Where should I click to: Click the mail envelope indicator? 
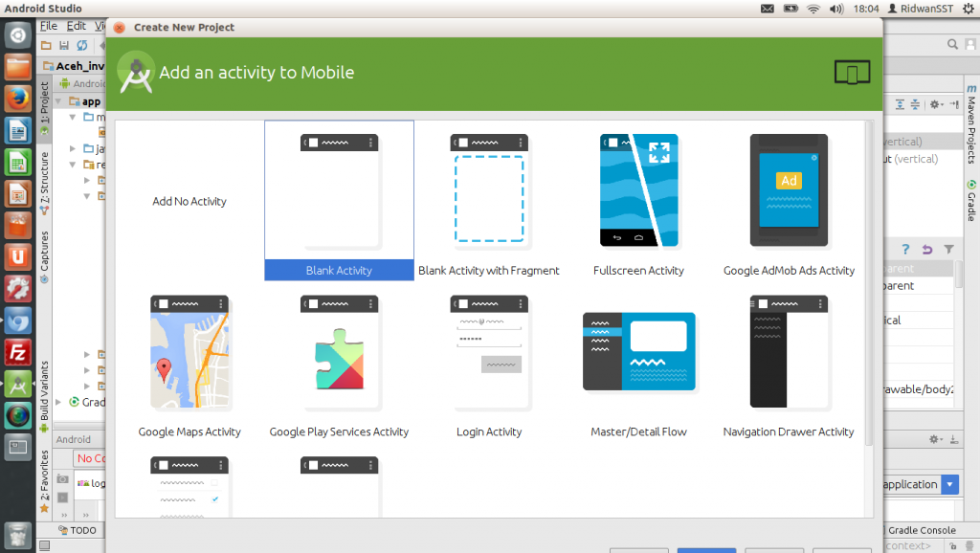click(768, 9)
